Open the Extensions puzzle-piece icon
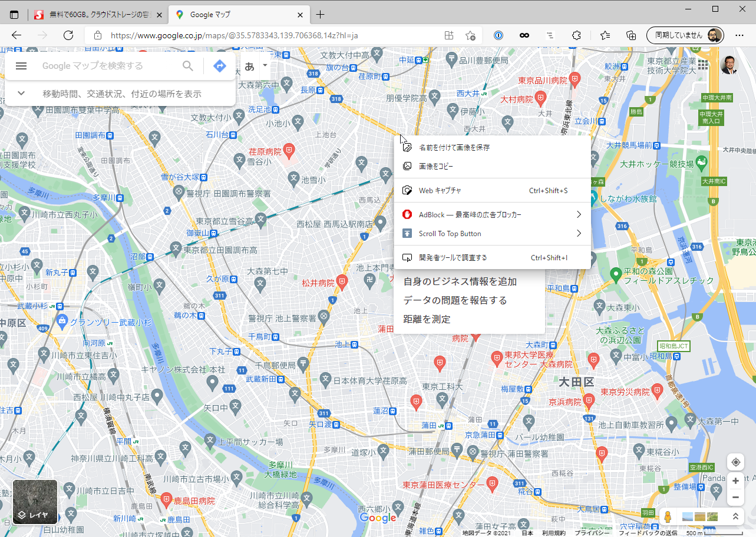Viewport: 756px width, 537px height. coord(576,35)
